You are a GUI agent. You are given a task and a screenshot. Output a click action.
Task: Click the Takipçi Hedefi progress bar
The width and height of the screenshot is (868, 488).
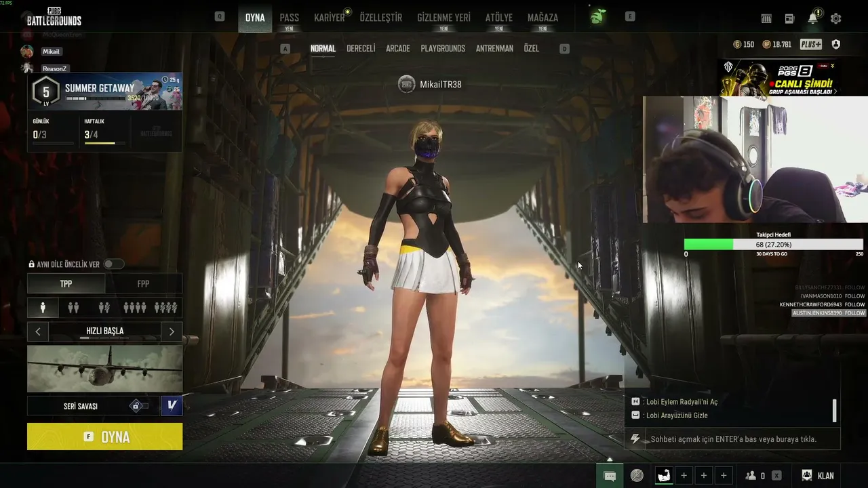click(773, 244)
